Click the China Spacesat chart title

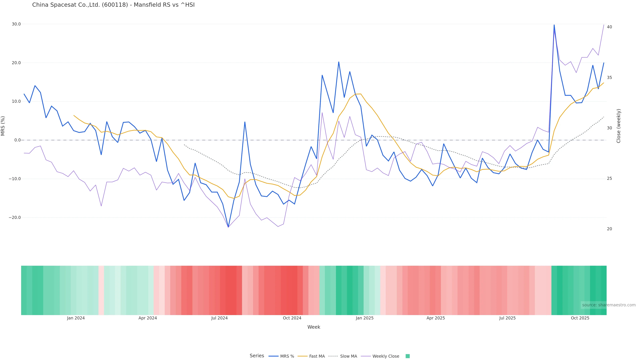[x=113, y=5]
